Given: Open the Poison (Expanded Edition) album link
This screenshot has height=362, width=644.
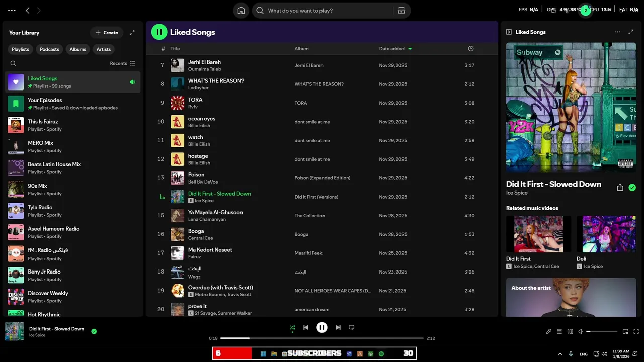Looking at the screenshot, I should (323, 178).
